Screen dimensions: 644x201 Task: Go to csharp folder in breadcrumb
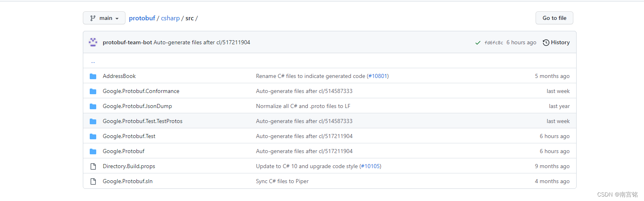click(x=170, y=18)
